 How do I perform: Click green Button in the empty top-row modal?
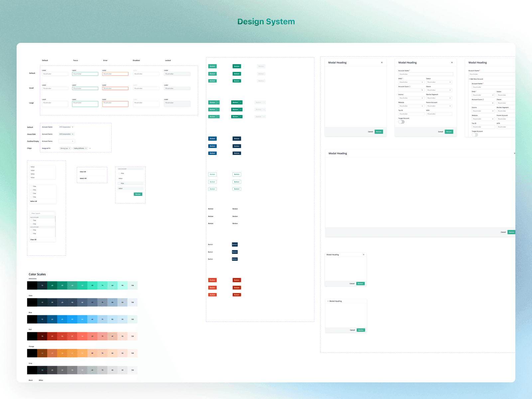tap(379, 132)
